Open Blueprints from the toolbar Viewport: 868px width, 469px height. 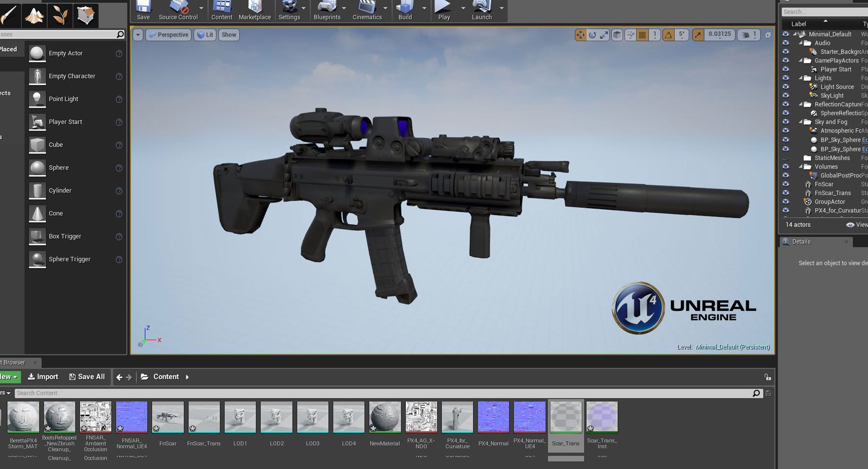coord(327,10)
